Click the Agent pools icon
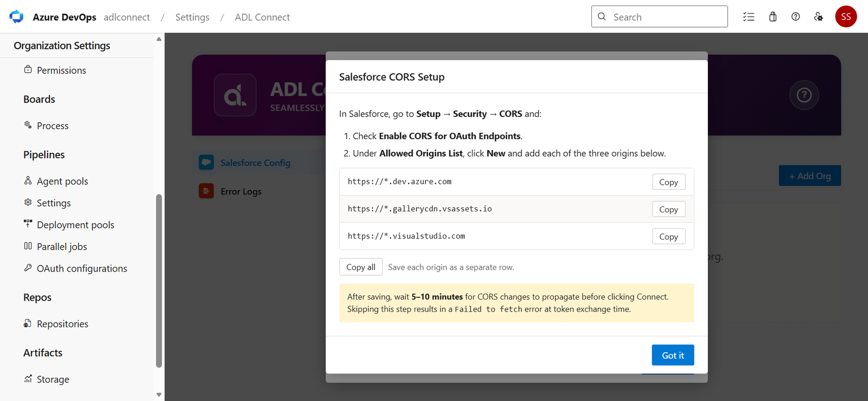 [x=28, y=180]
